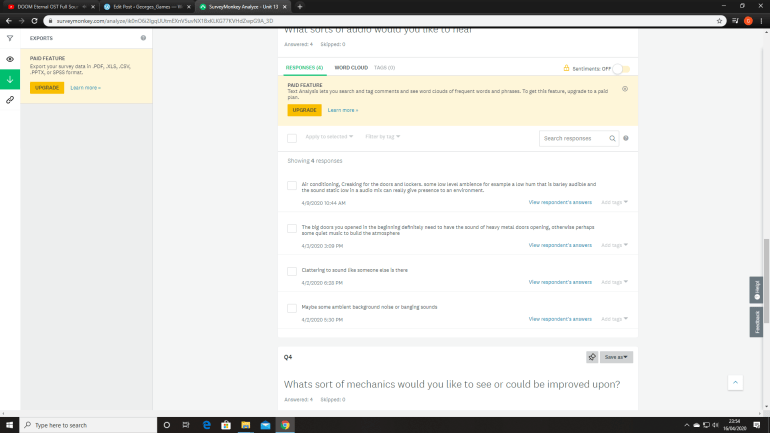Open the filter funnel icon in sidebar
The height and width of the screenshot is (433, 770).
(x=9, y=38)
